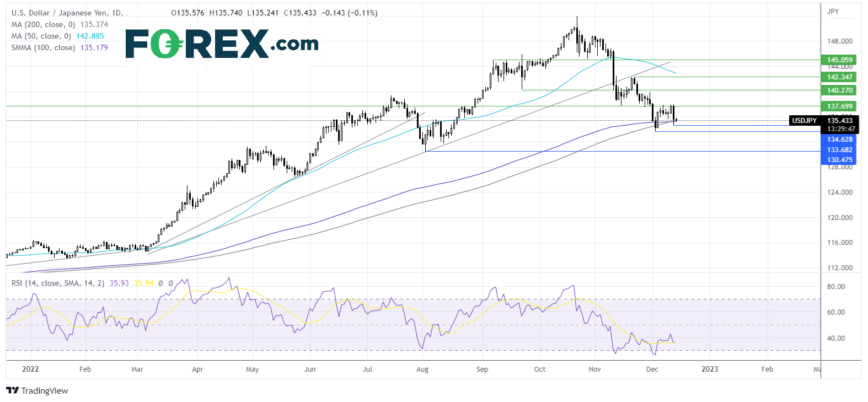Click the RSI 60.00 axis value
The image size is (868, 402).
[x=836, y=312]
